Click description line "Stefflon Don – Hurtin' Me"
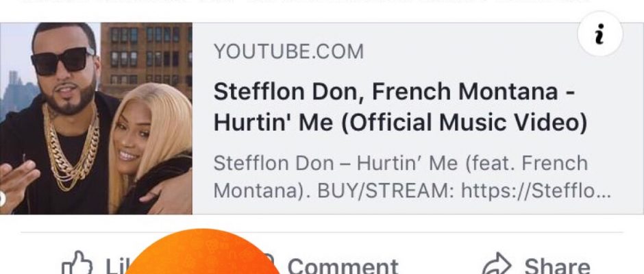Viewport: 644px width, 274px height. [x=401, y=164]
